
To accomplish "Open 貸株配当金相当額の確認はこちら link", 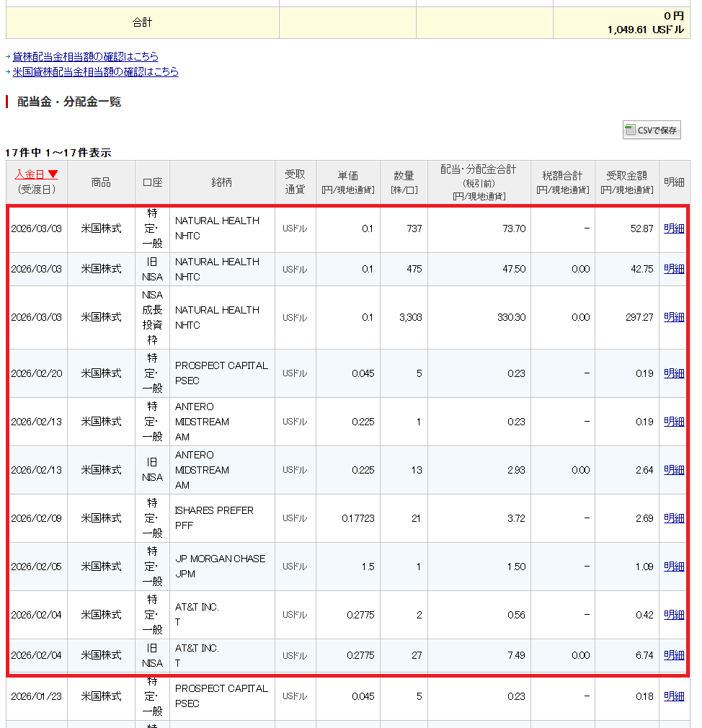I will (x=85, y=56).
